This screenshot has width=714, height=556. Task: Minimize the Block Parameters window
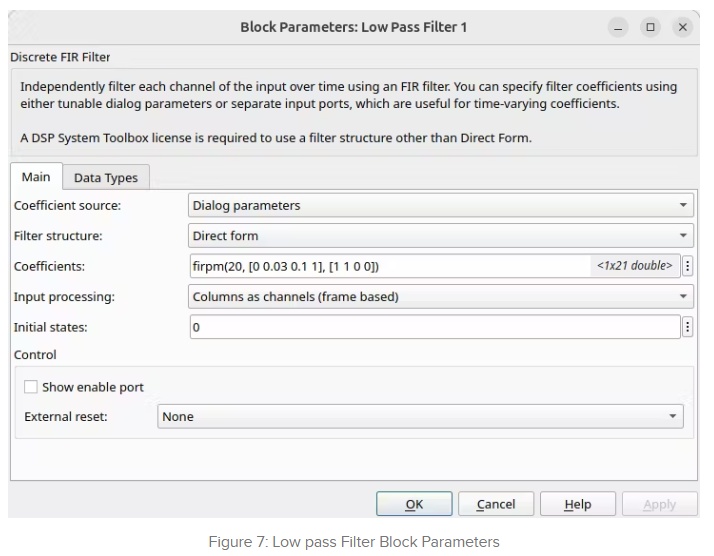(618, 27)
